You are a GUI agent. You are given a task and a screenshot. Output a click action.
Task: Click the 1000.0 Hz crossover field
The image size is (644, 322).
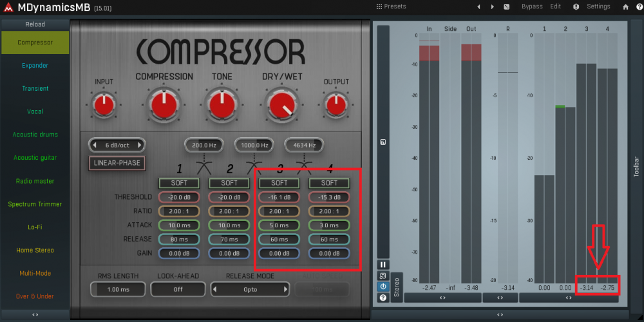click(254, 145)
